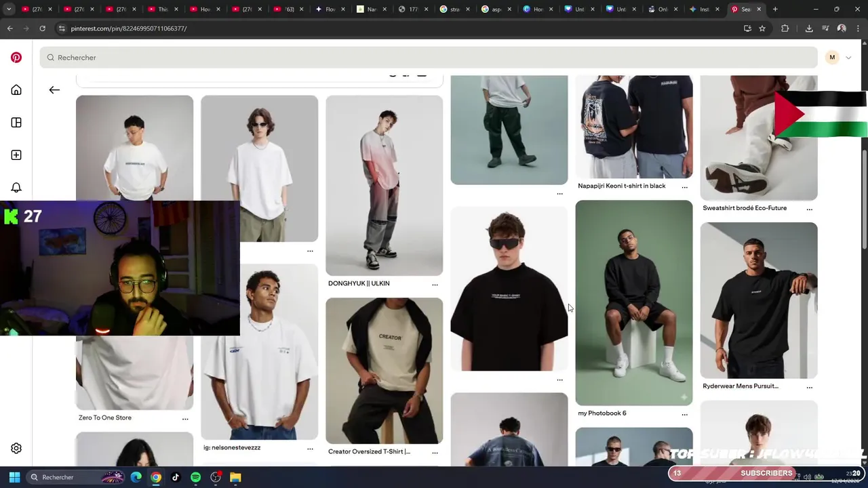
Task: Open File Explorer from the taskbar
Action: click(235, 477)
